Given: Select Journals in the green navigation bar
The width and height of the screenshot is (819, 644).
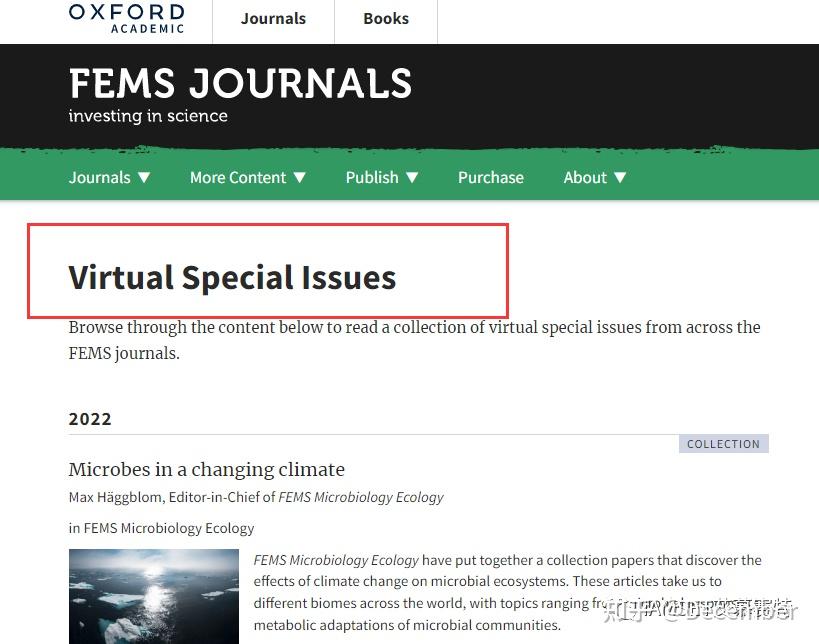Looking at the screenshot, I should click(x=99, y=177).
